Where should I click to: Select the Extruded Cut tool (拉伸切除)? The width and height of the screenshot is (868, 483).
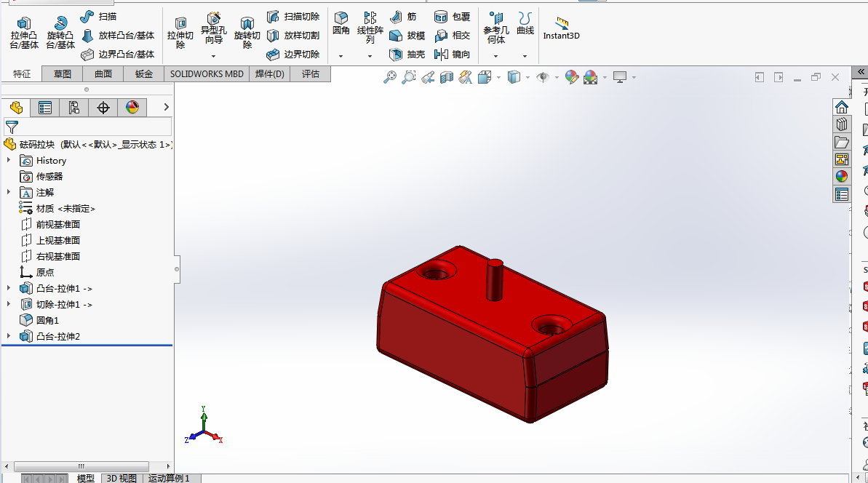(180, 33)
